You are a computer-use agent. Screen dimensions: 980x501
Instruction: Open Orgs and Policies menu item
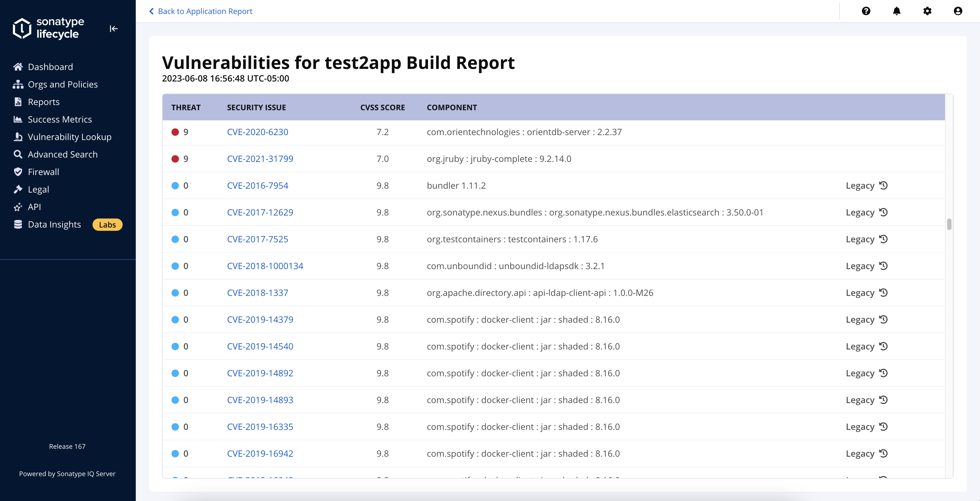tap(63, 85)
